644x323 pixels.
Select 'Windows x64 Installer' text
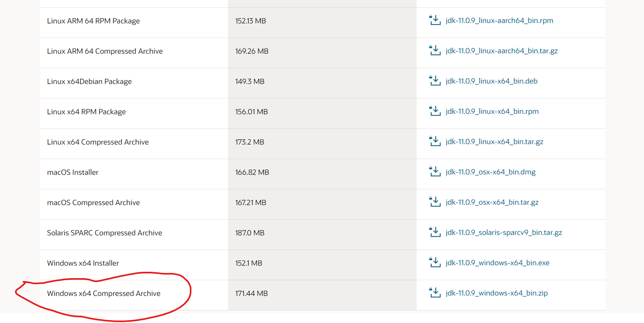(x=83, y=263)
